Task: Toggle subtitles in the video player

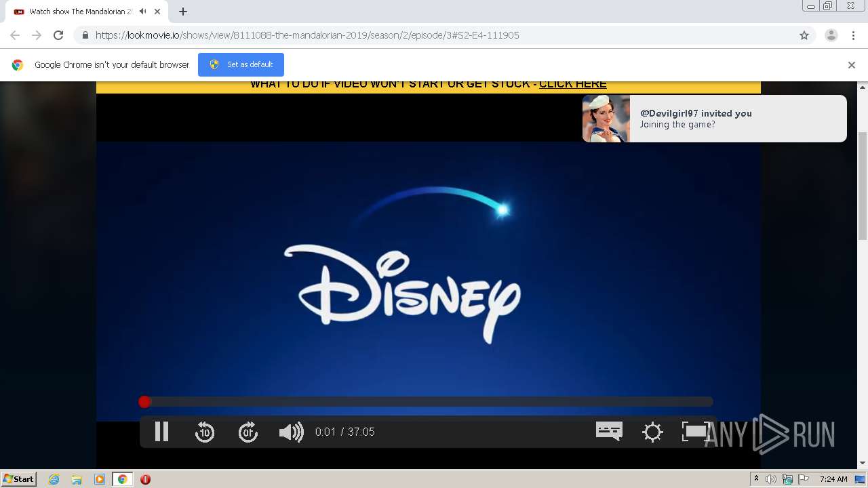Action: [x=609, y=431]
